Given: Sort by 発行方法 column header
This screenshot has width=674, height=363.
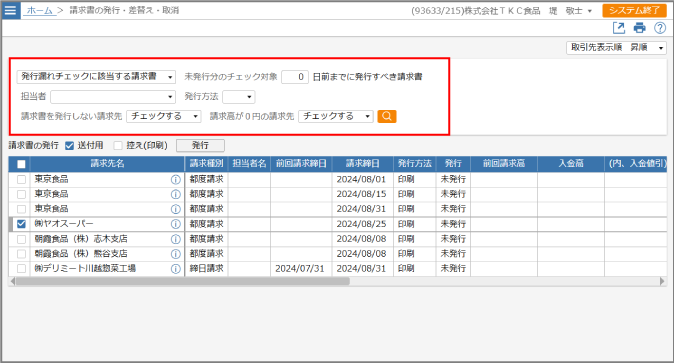Looking at the screenshot, I should click(x=414, y=163).
